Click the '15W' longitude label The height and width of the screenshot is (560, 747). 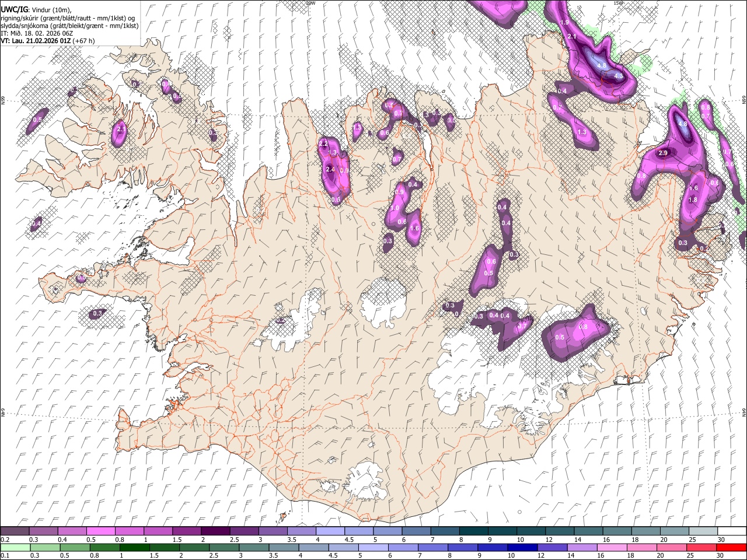[618, 3]
